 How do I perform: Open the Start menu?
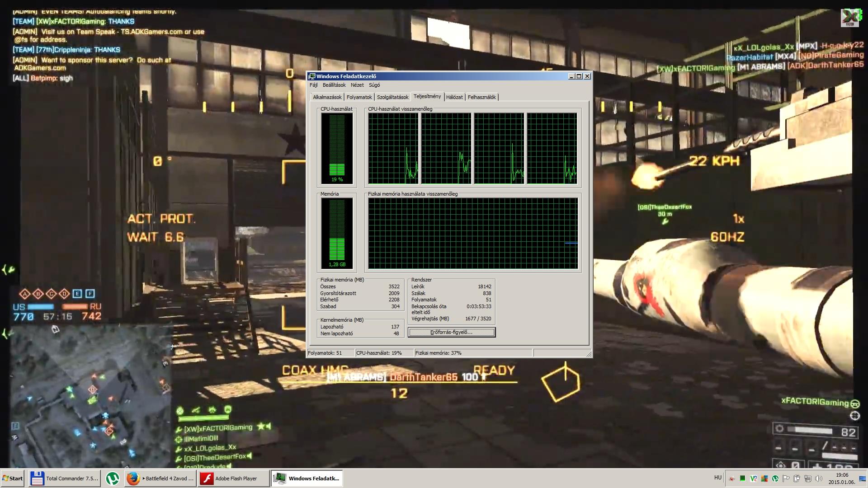[13, 479]
